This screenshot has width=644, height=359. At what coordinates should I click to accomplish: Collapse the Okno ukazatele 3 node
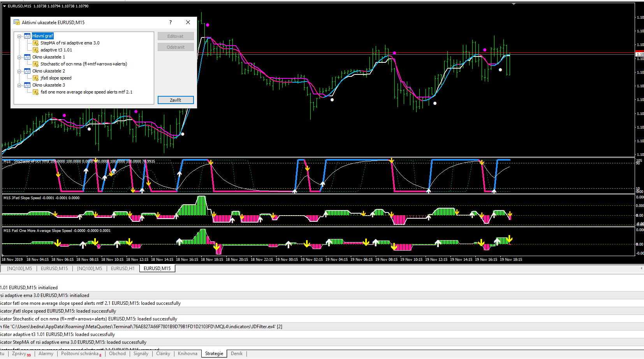pos(19,85)
